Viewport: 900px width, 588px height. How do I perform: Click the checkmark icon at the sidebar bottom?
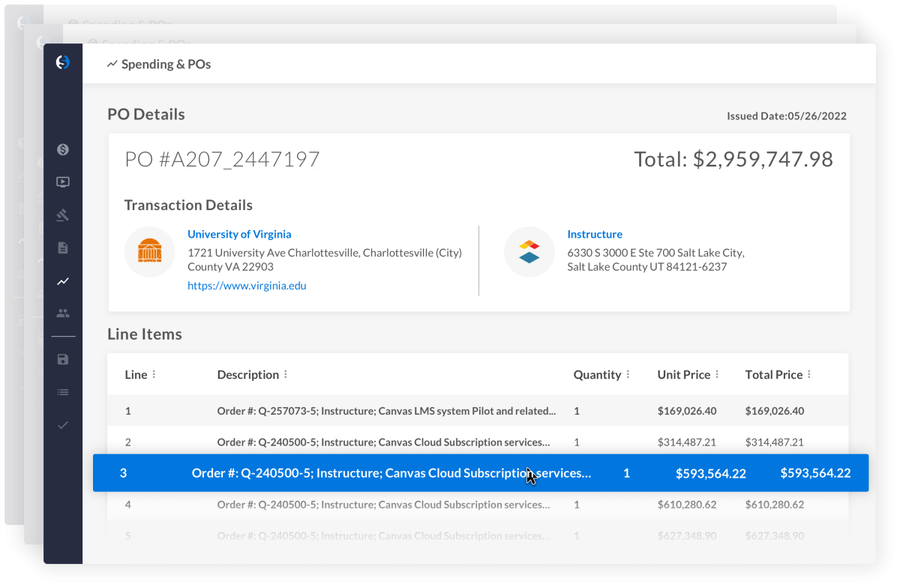tap(63, 424)
